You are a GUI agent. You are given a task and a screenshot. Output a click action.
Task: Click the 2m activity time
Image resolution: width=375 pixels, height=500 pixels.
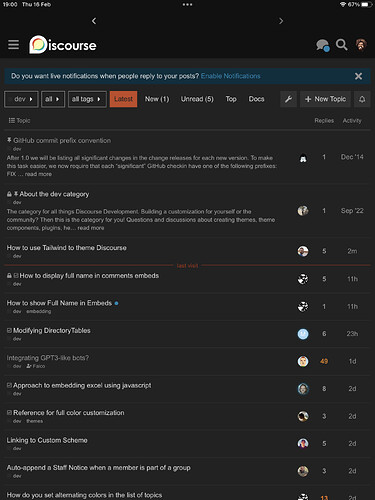click(x=352, y=251)
